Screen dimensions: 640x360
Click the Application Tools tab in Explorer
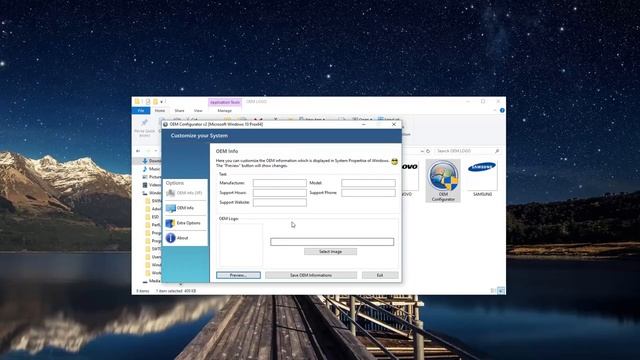pos(225,102)
